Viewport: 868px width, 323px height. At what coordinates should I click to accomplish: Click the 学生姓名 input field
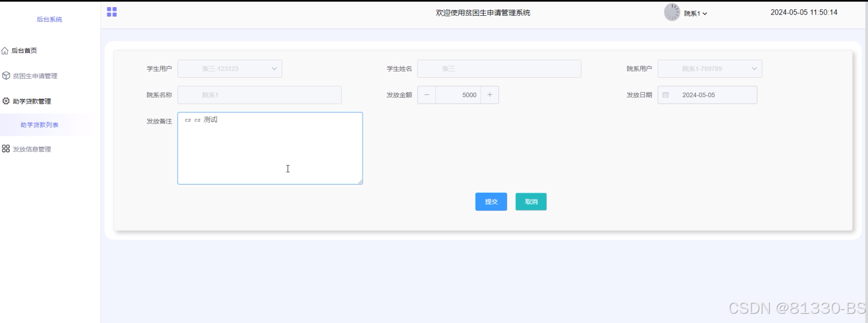pyautogui.click(x=499, y=69)
